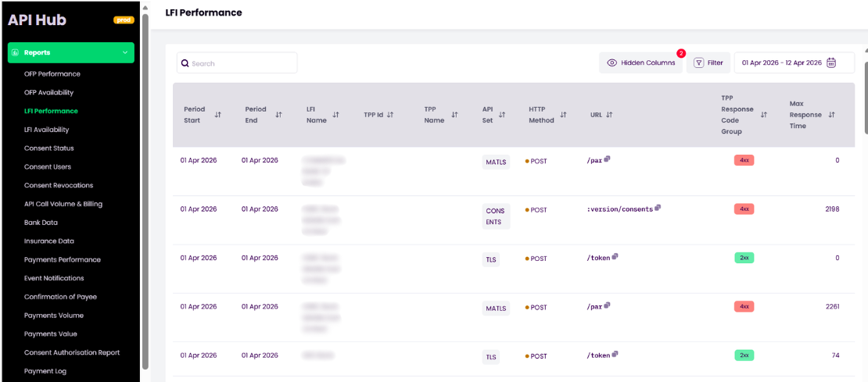Viewport: 868px width, 382px height.
Task: Toggle Hidden Columns visibility panel
Action: coord(640,63)
